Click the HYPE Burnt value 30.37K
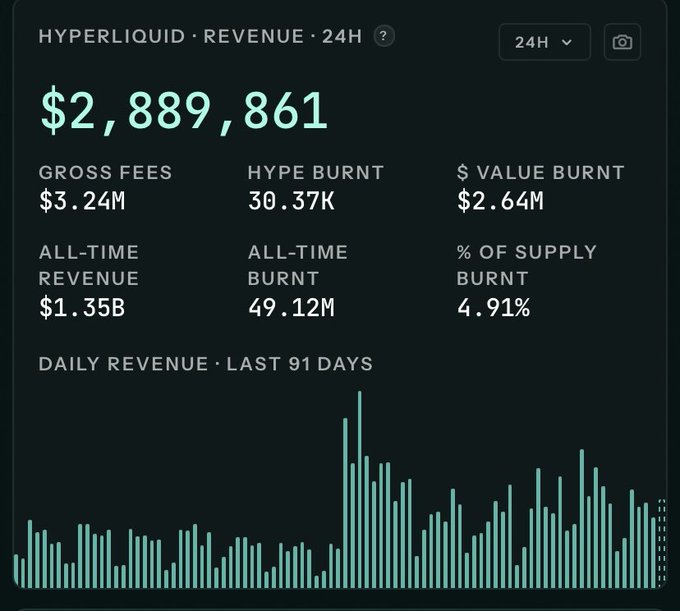The width and height of the screenshot is (680, 611). (291, 201)
